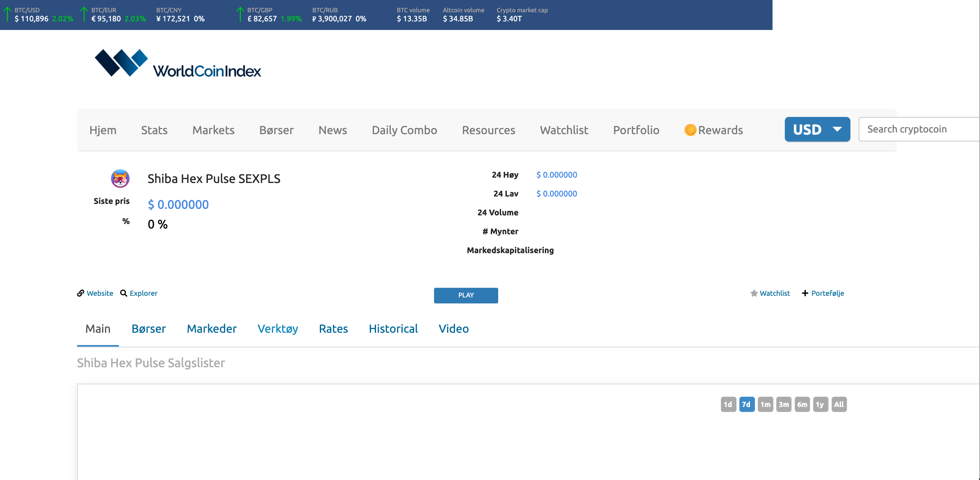Select the 6m chart period
This screenshot has width=980, height=480.
802,405
